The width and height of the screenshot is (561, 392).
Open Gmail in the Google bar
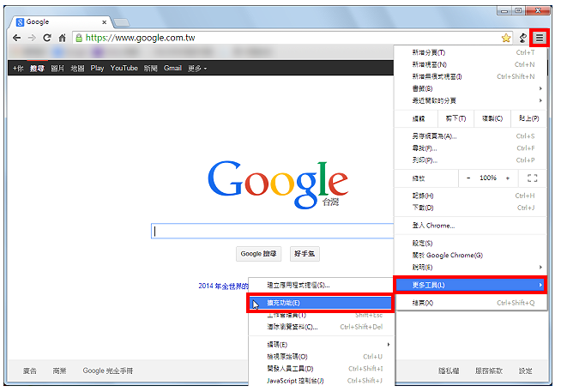point(172,68)
